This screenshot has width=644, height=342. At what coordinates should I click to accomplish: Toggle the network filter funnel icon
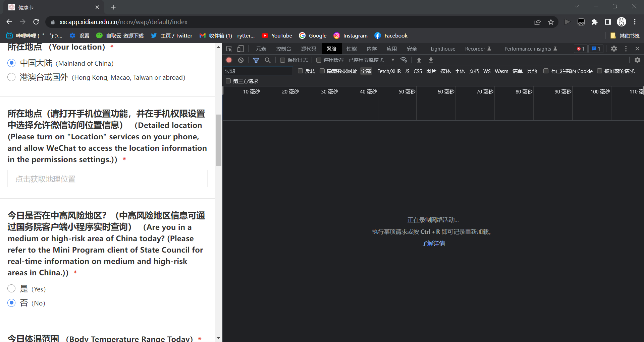pyautogui.click(x=256, y=60)
